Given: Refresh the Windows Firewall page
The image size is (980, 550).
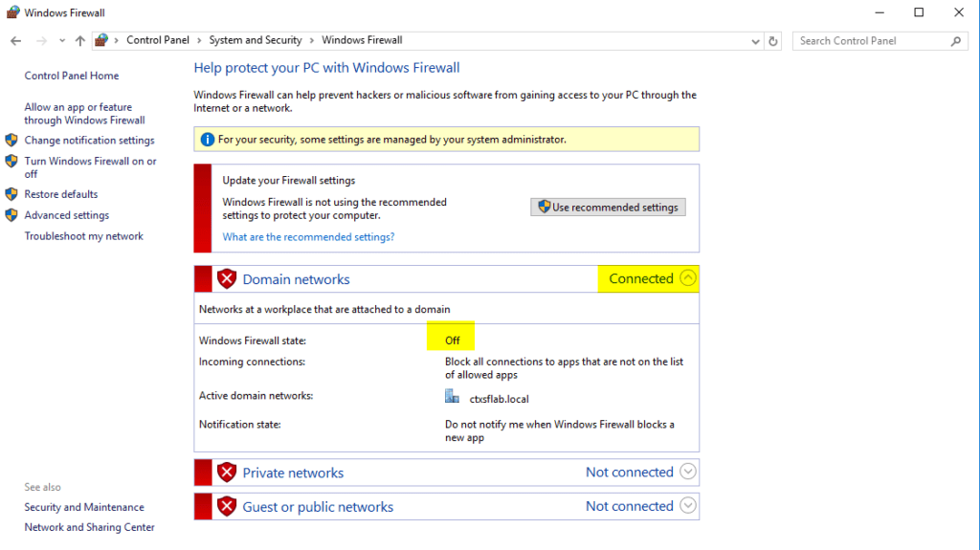Looking at the screenshot, I should [773, 41].
